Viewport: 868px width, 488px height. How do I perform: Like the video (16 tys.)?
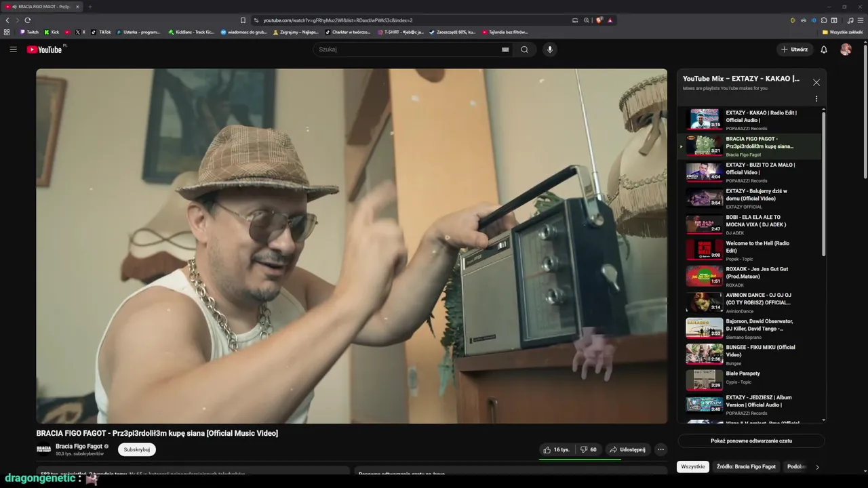pyautogui.click(x=556, y=449)
